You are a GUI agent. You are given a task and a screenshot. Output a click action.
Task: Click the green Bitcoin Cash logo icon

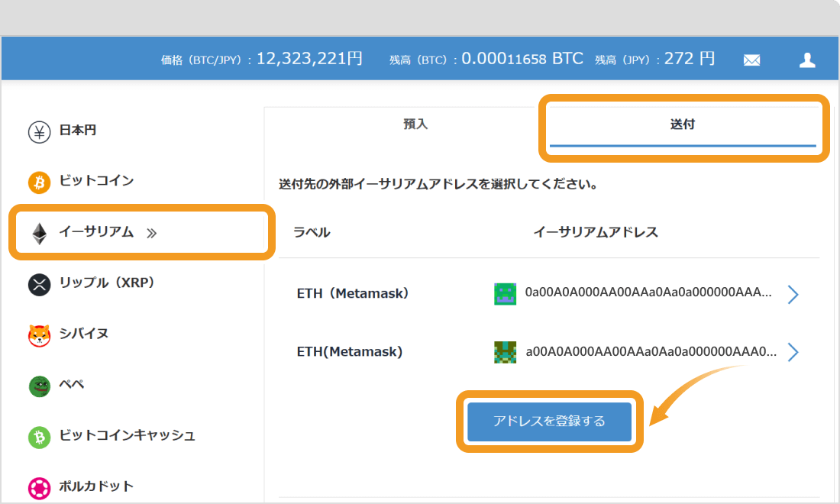39,437
